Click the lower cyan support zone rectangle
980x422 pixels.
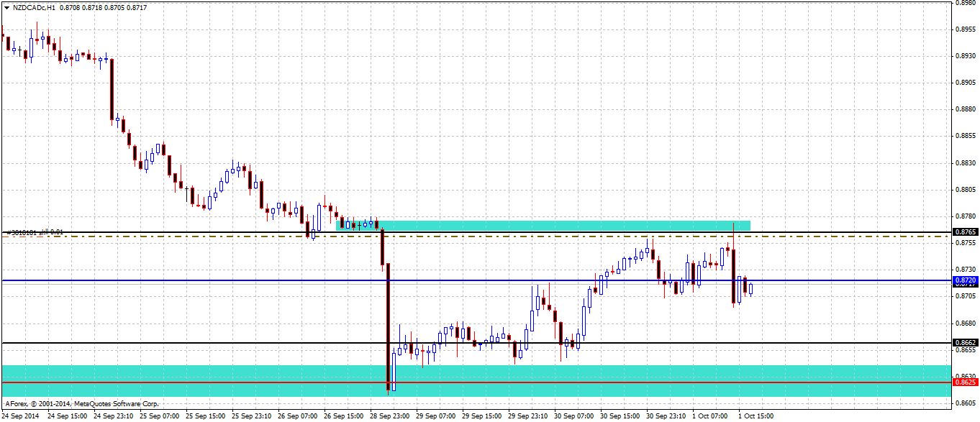pos(476,380)
